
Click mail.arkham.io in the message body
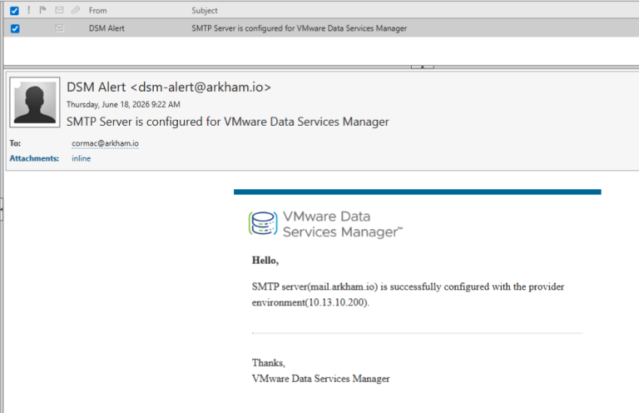[343, 287]
